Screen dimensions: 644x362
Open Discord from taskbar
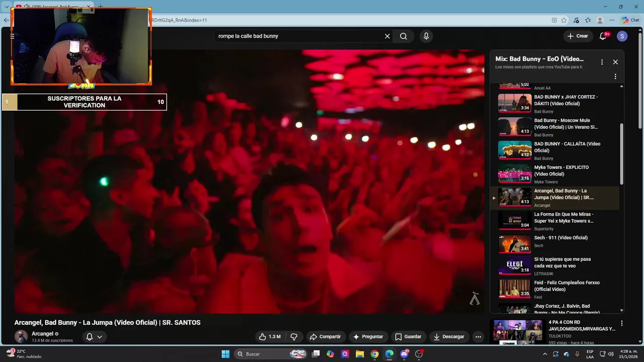click(x=404, y=354)
